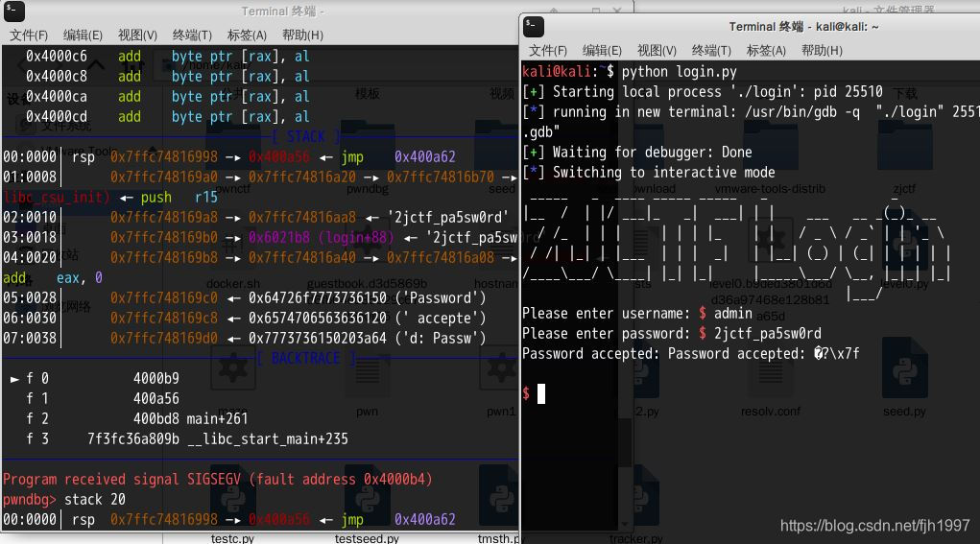Click '__libc_start_main+235' backtrace frame
This screenshot has height=544, width=980.
pos(268,439)
